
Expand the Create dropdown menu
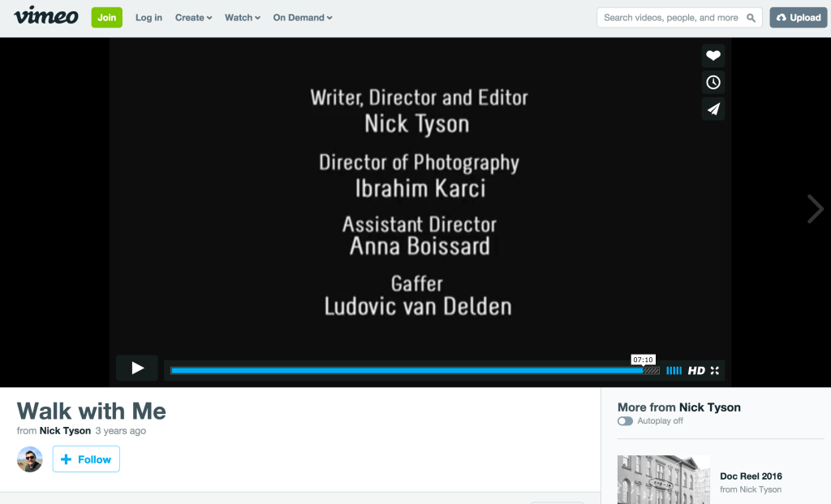click(x=193, y=18)
